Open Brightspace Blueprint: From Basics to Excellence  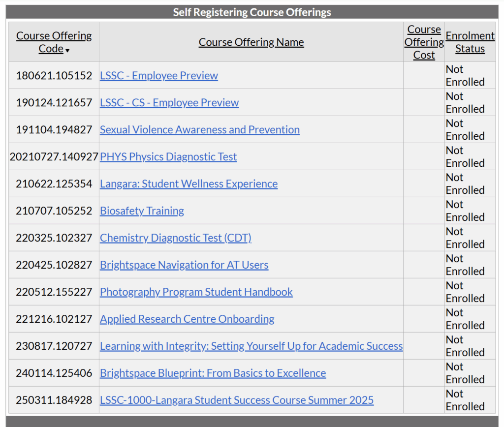[213, 373]
